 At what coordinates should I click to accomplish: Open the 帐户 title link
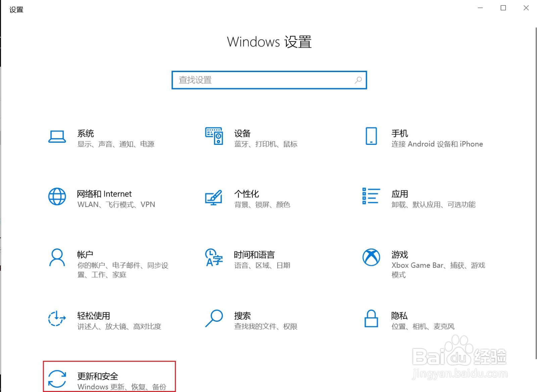tap(85, 255)
